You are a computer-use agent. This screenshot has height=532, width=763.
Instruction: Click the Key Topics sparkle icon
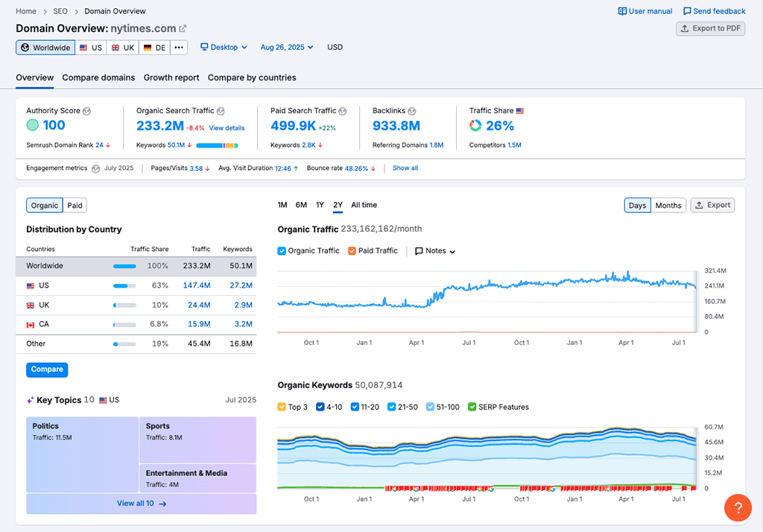[x=30, y=400]
